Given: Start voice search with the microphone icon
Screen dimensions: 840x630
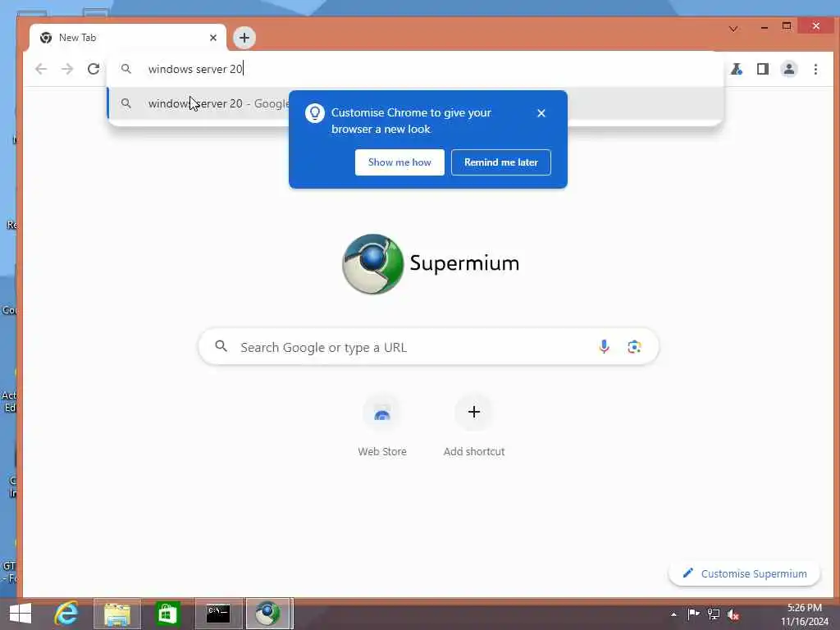Looking at the screenshot, I should point(604,347).
